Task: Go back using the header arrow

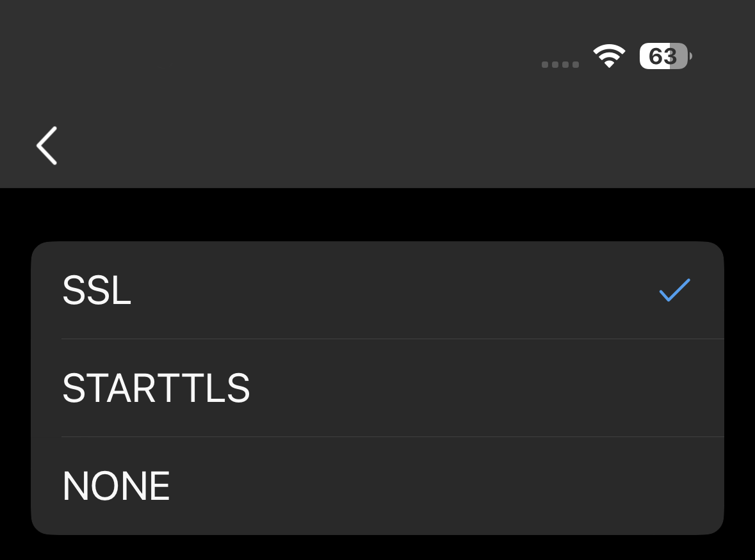Action: (x=47, y=146)
